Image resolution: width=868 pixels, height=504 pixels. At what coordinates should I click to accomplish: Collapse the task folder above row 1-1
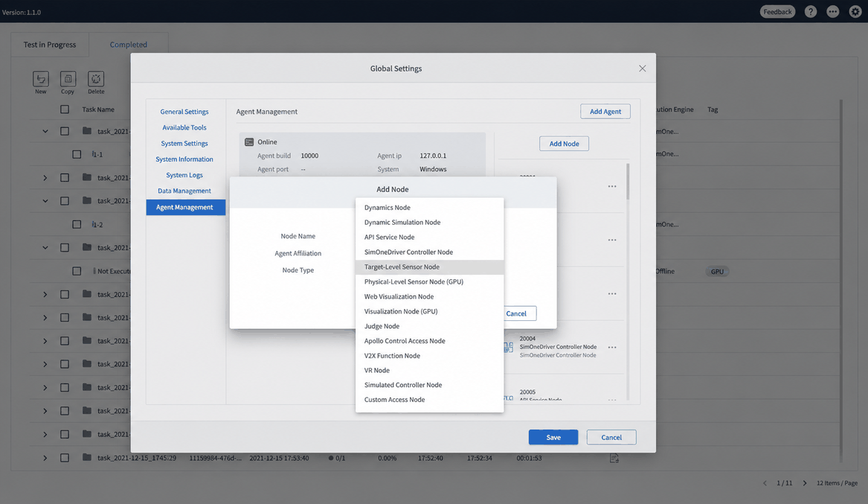point(45,131)
